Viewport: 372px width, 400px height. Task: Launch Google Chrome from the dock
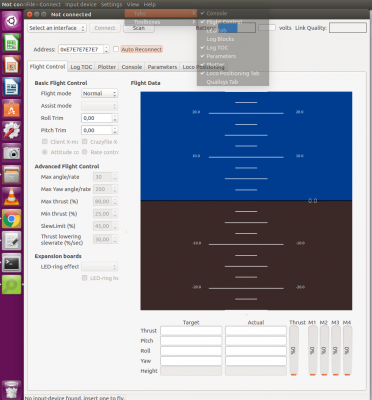12,219
